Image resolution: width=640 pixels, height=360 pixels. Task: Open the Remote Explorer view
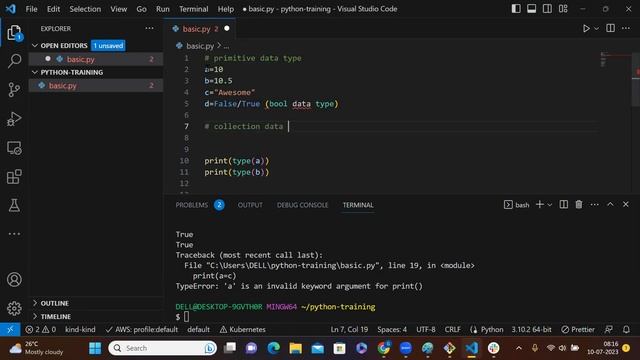tap(14, 148)
